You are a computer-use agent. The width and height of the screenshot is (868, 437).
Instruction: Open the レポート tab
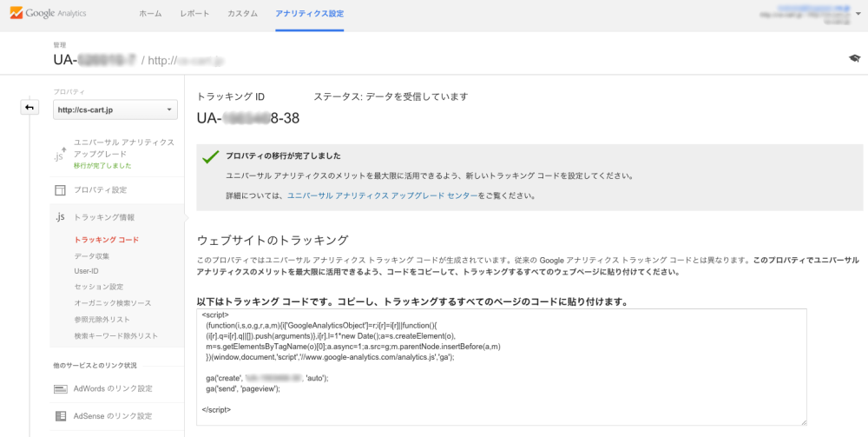194,14
